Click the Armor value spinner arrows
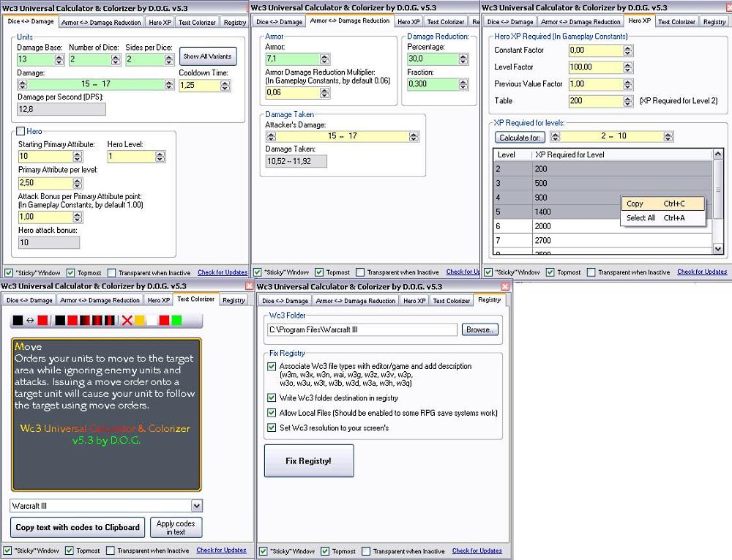Viewport: 732px width, 560px height. [325, 59]
